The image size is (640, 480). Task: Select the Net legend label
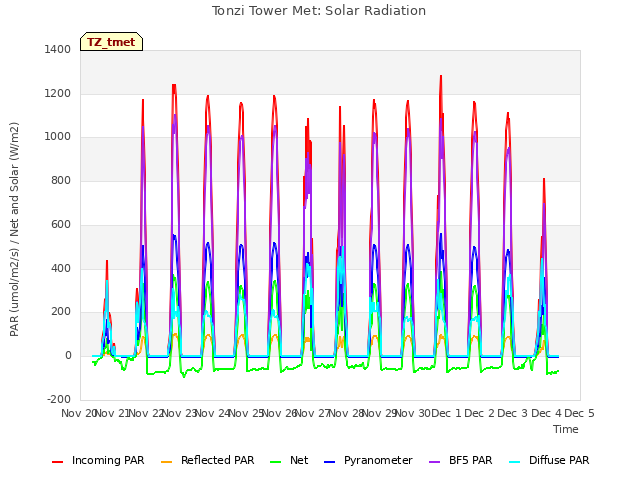[299, 460]
